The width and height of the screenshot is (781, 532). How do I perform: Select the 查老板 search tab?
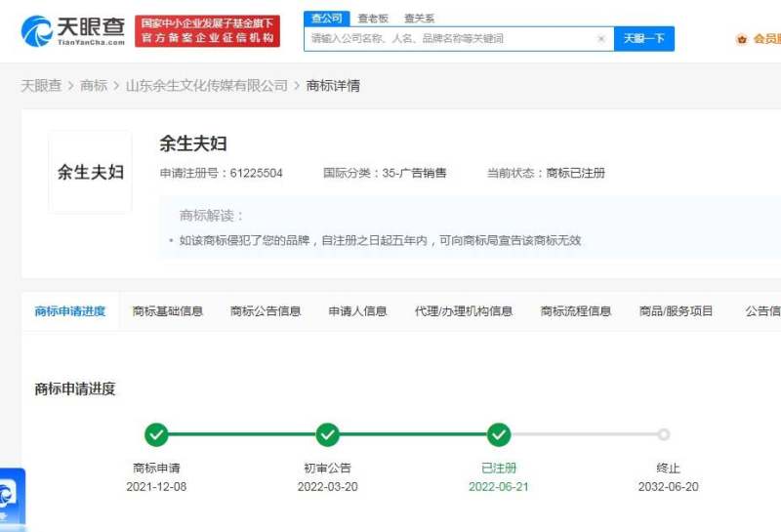[x=372, y=18]
